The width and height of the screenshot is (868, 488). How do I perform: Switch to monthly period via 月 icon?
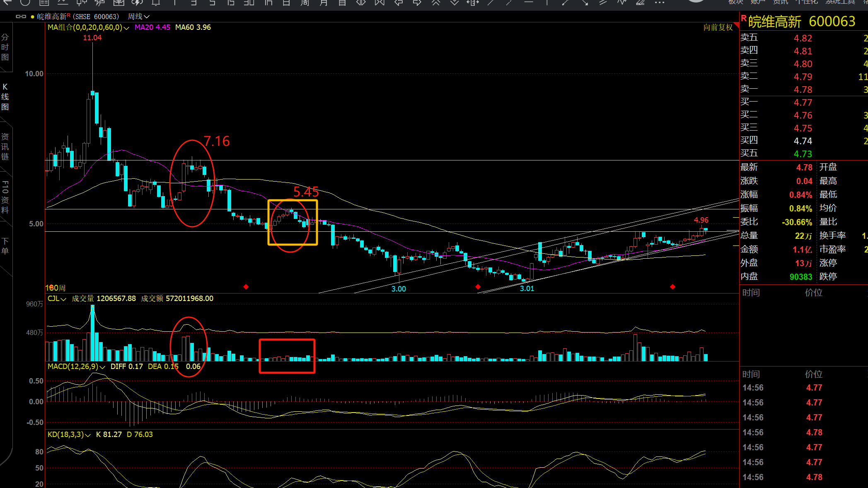click(x=324, y=2)
